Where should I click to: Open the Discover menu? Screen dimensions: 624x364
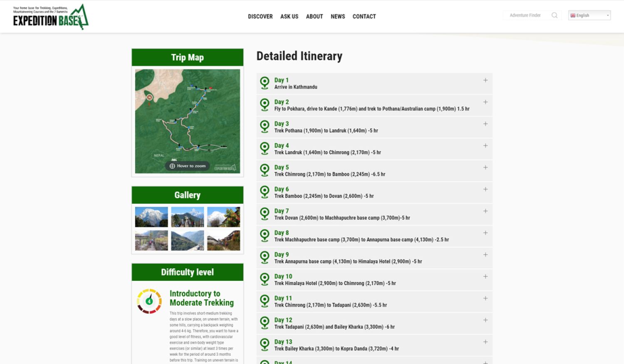pyautogui.click(x=260, y=17)
